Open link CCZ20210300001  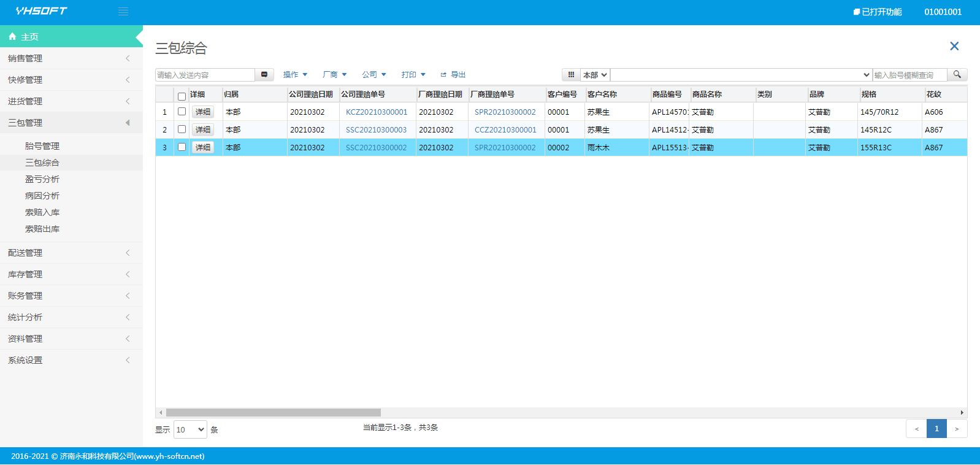click(505, 130)
